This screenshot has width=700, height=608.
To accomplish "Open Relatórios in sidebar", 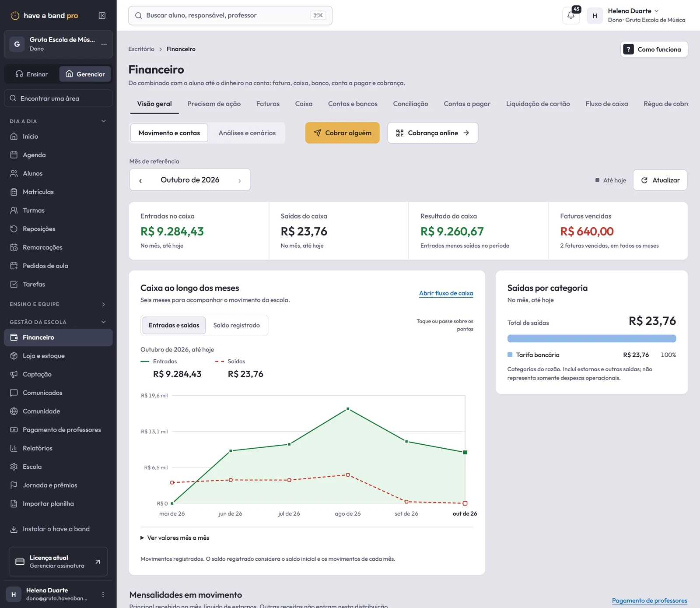I will [x=58, y=448].
